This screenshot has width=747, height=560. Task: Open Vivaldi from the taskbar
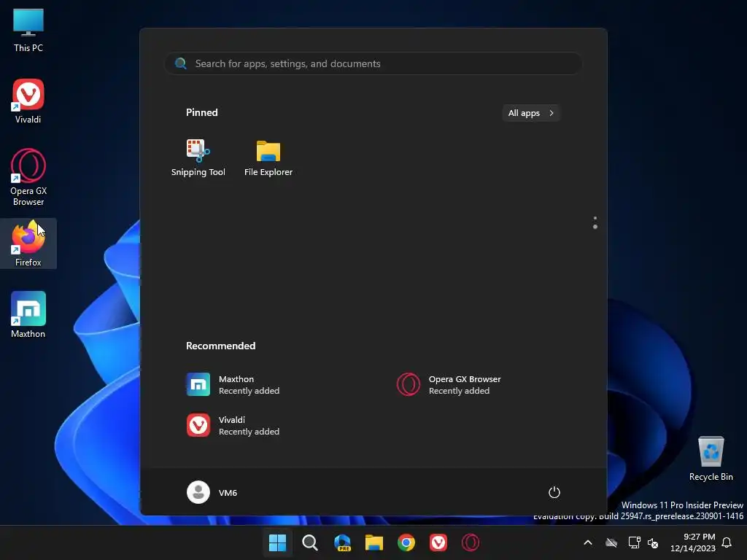point(438,542)
